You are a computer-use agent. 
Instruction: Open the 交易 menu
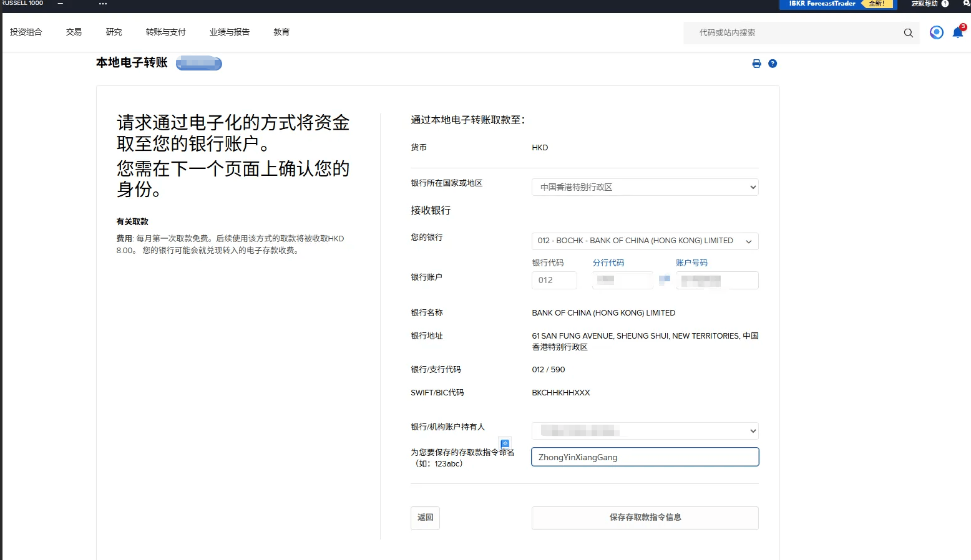pyautogui.click(x=74, y=32)
